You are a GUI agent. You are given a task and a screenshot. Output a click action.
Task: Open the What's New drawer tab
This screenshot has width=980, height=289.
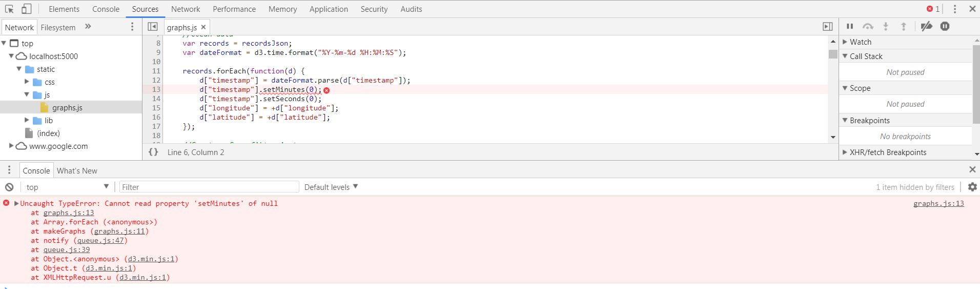pos(77,170)
